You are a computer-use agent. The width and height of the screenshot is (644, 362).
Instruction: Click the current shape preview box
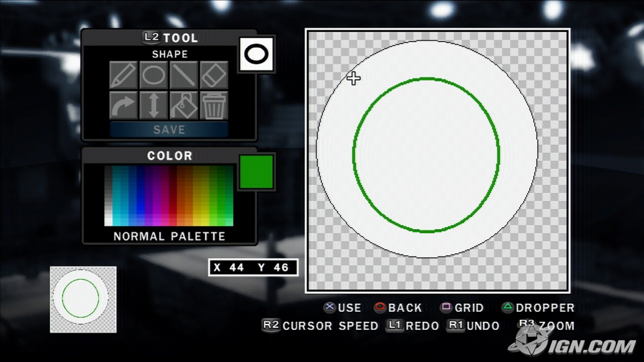tap(257, 54)
